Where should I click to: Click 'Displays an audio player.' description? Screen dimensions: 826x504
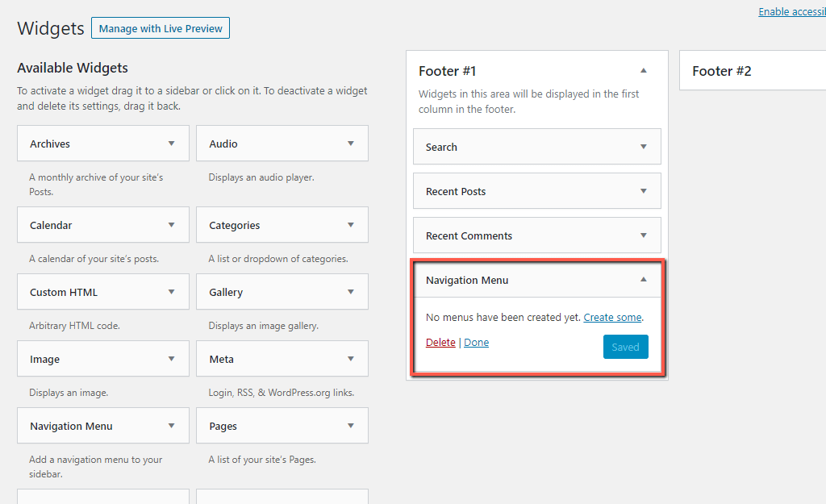point(261,177)
